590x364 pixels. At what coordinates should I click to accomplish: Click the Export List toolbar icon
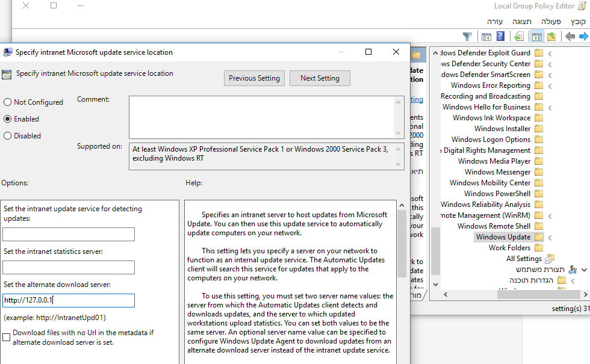[x=519, y=37]
